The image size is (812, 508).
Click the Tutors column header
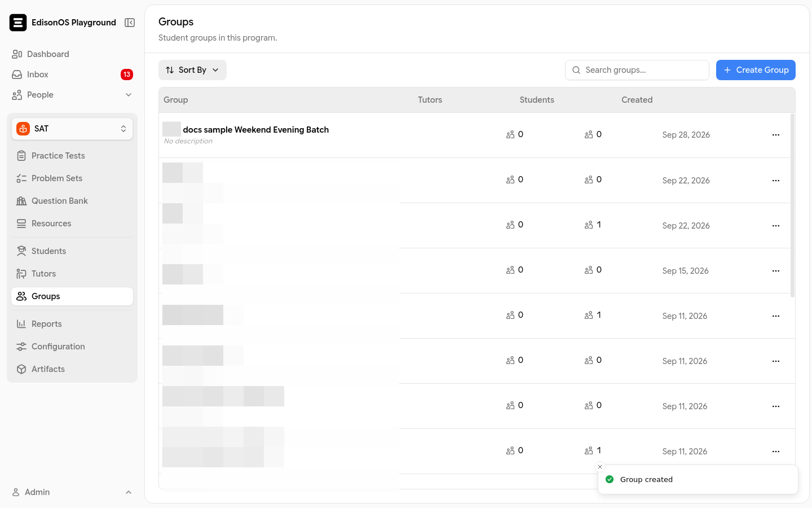pyautogui.click(x=430, y=100)
